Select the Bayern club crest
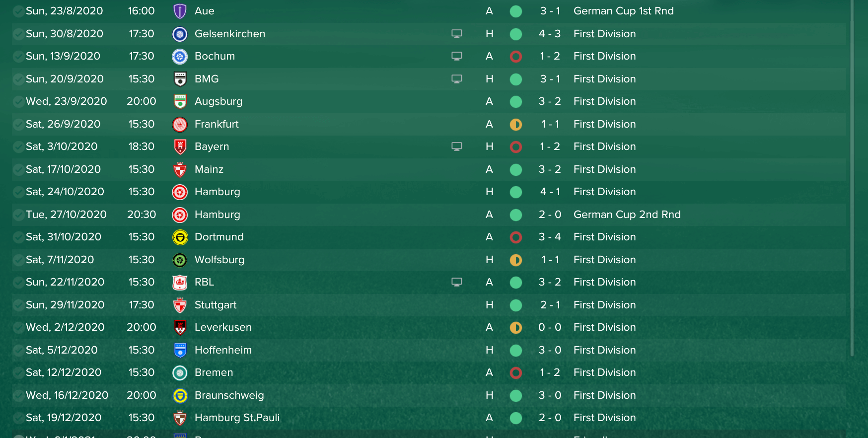Image resolution: width=868 pixels, height=438 pixels. [180, 146]
